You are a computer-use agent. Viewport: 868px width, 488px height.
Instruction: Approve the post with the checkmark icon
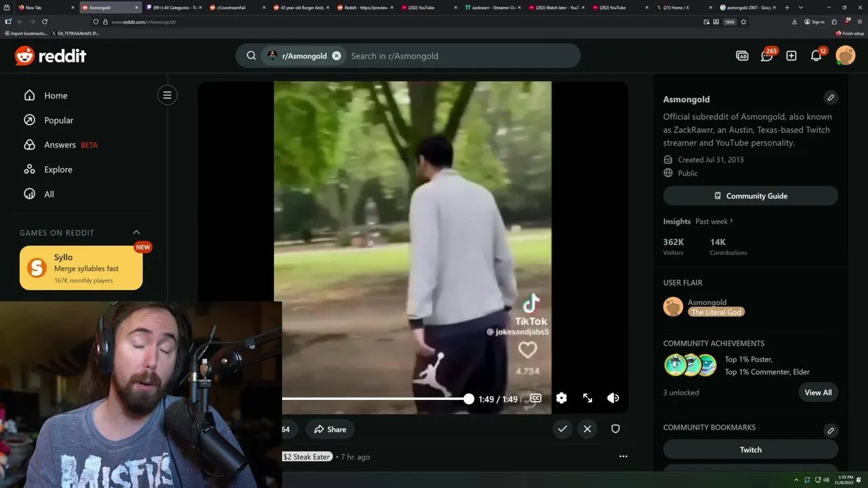point(562,429)
